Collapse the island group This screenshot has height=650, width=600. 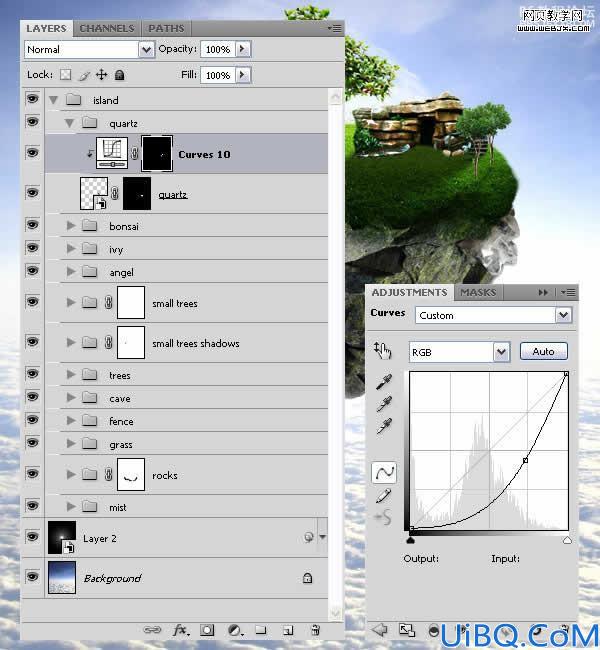53,100
